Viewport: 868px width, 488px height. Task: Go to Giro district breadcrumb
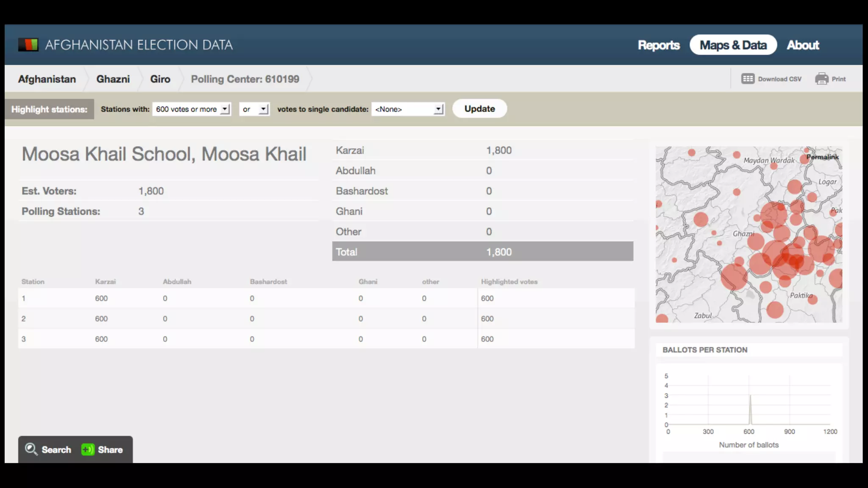tap(160, 79)
